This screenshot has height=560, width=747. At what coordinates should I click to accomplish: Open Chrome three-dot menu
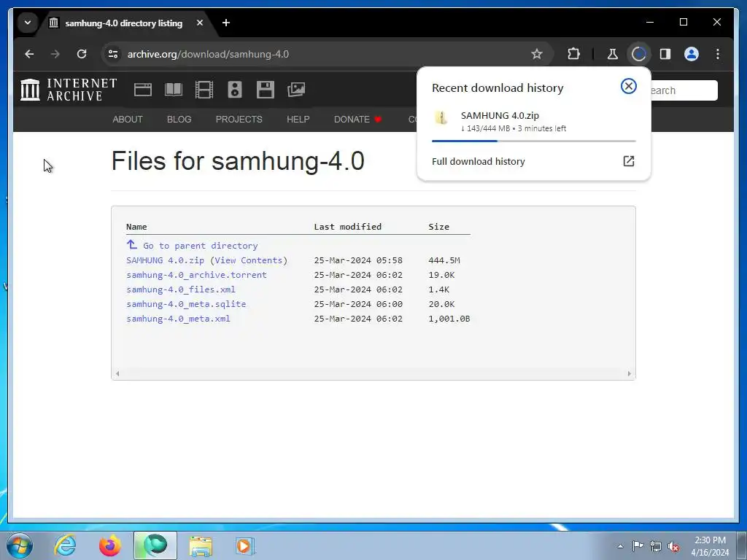tap(718, 54)
